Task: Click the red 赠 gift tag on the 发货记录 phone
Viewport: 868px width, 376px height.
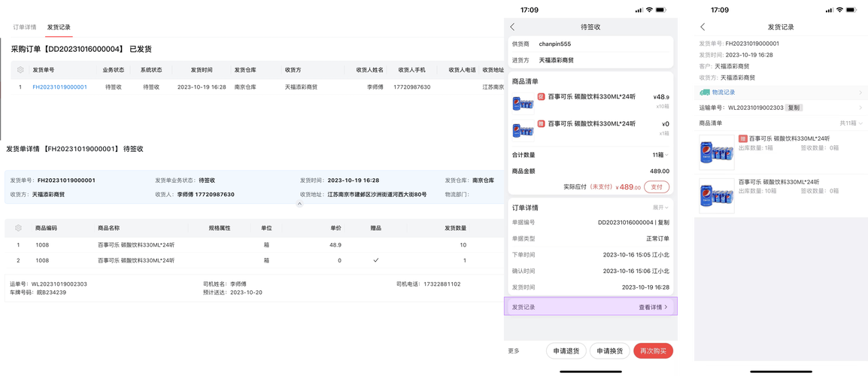Action: pos(742,138)
